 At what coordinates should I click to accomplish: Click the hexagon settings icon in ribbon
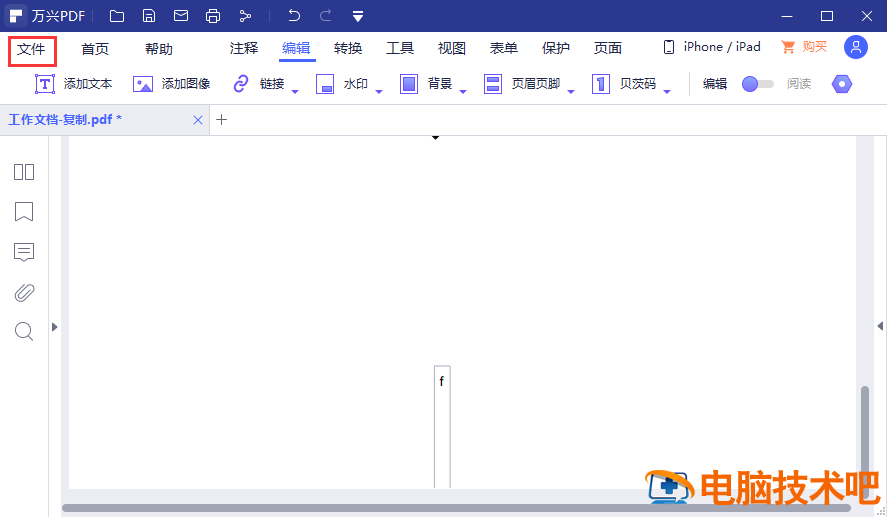click(842, 84)
